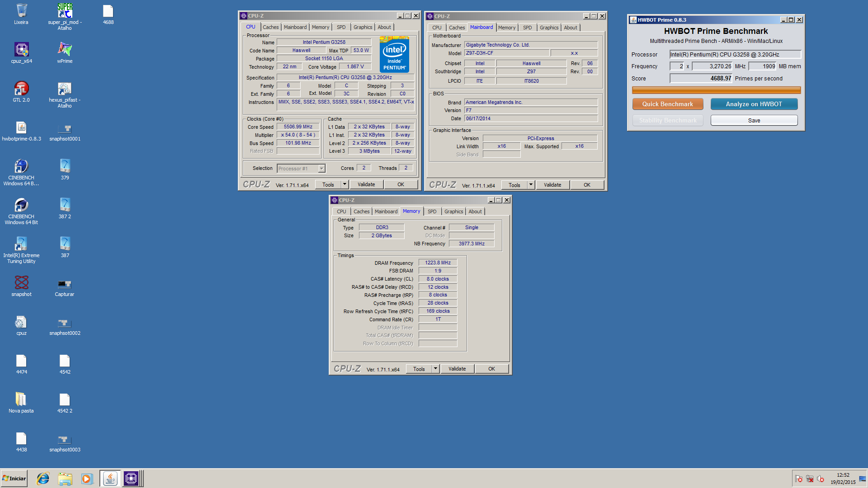The width and height of the screenshot is (868, 488).
Task: Start Quick Benchmark in HWBOT Prime
Action: [x=668, y=104]
